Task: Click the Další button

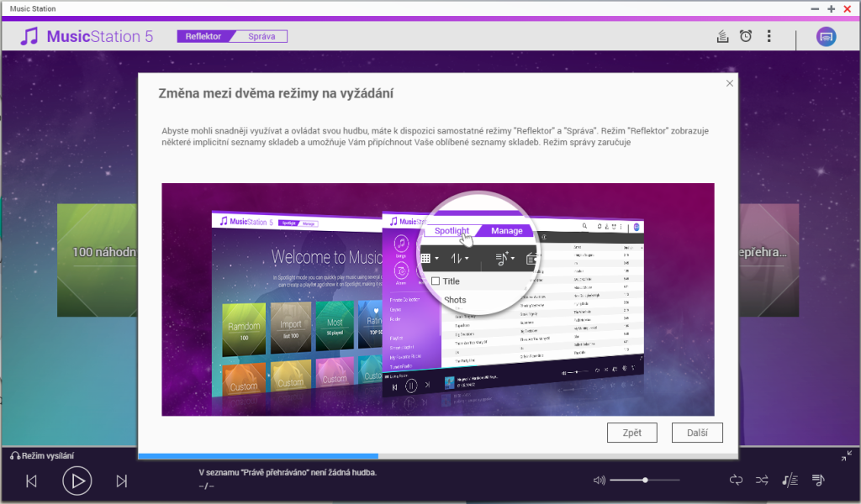Action: (x=697, y=433)
